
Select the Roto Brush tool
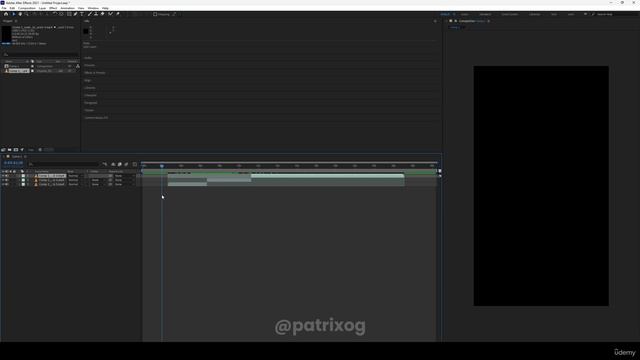tap(110, 14)
